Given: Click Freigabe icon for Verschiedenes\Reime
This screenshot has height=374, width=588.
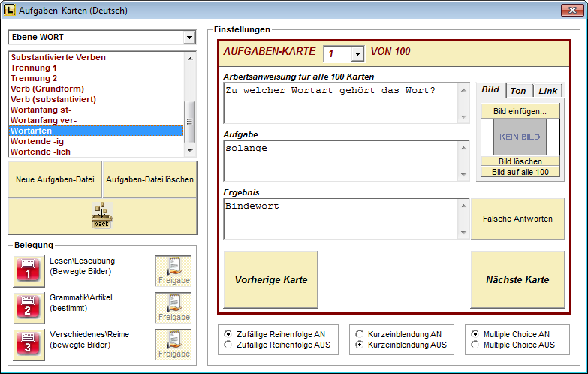Looking at the screenshot, I should coord(173,345).
